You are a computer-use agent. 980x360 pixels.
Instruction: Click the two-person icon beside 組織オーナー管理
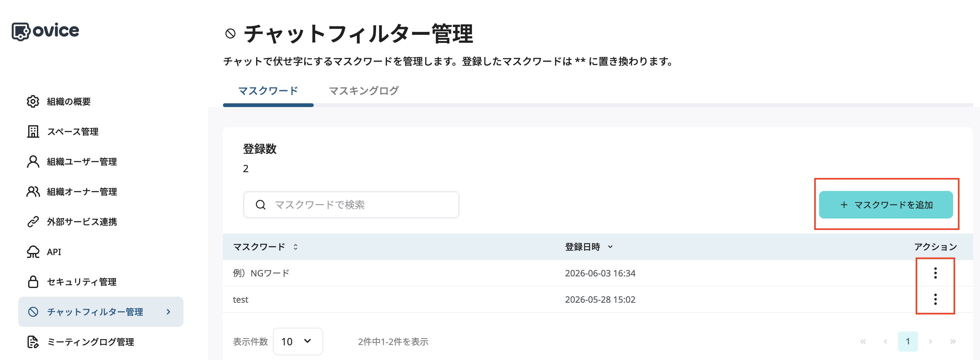coord(33,191)
